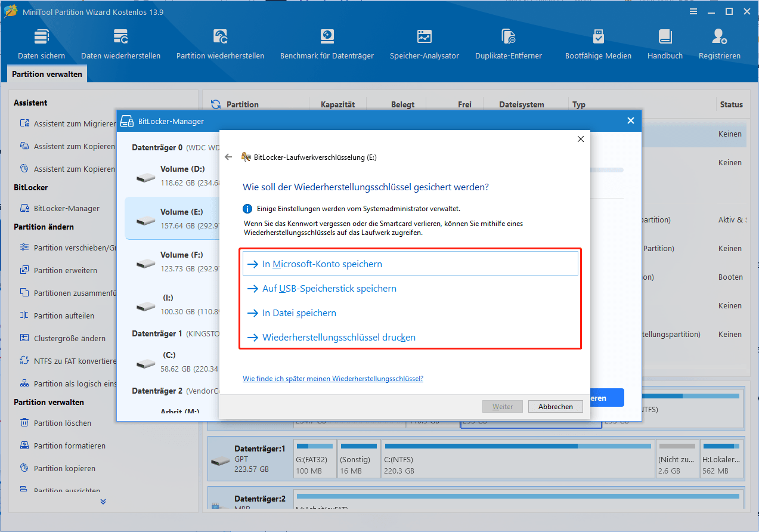Open the hamburger menu in title bar
759x532 pixels.
point(693,11)
